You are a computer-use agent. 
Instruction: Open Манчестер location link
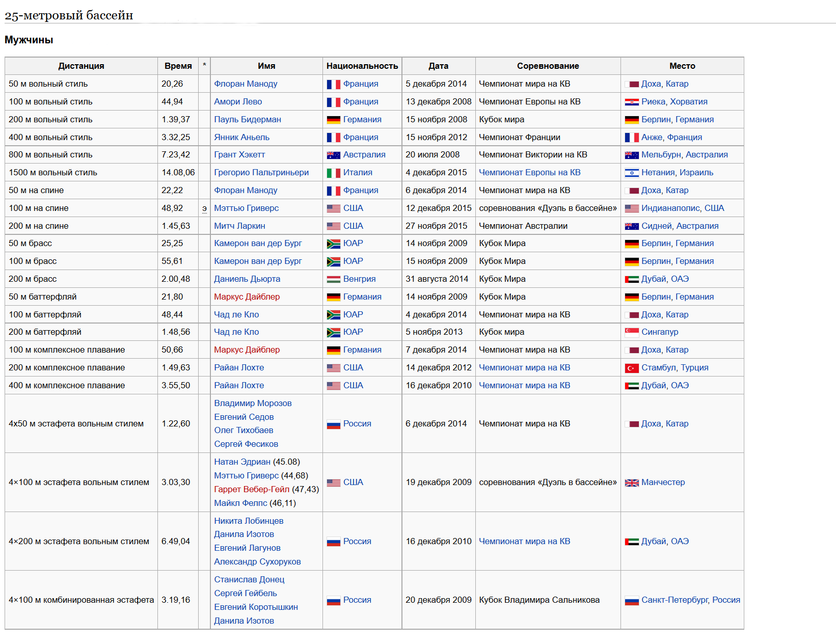pos(663,482)
